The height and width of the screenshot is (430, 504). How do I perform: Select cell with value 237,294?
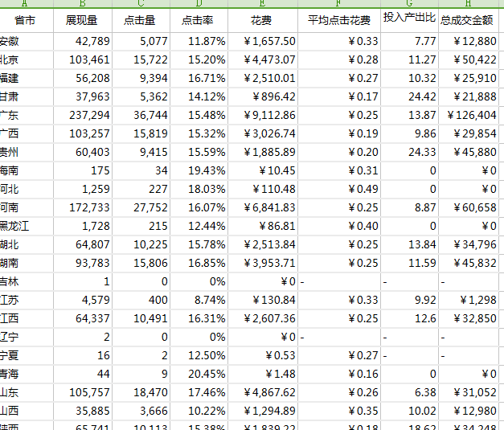(83, 116)
